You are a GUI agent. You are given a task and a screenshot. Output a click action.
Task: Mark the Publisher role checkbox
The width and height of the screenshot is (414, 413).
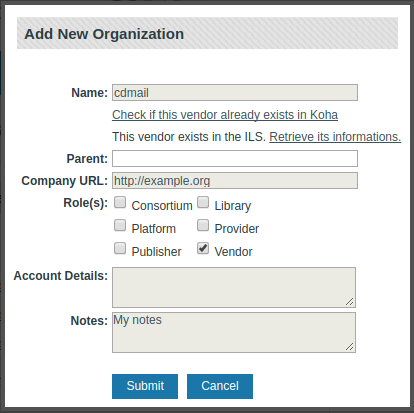coord(120,248)
